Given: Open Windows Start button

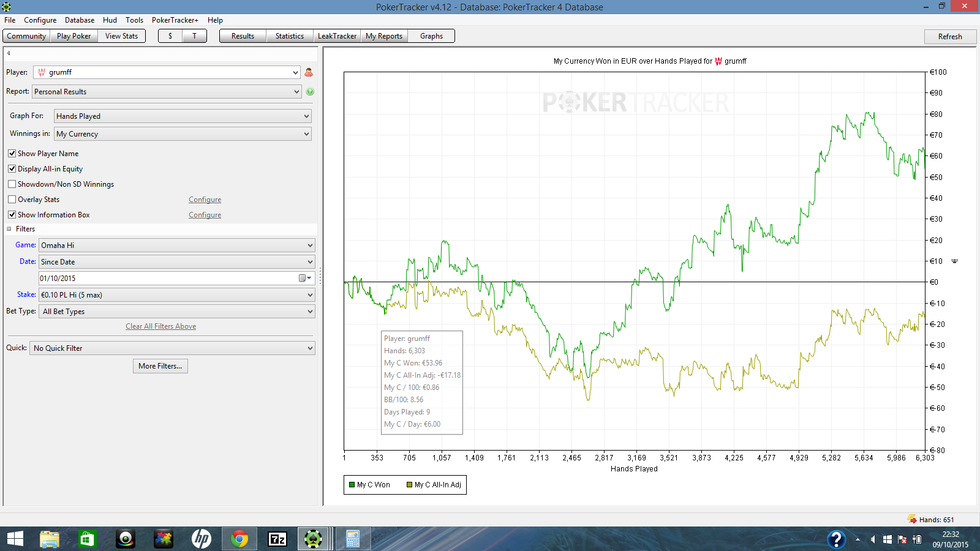Looking at the screenshot, I should (x=15, y=539).
